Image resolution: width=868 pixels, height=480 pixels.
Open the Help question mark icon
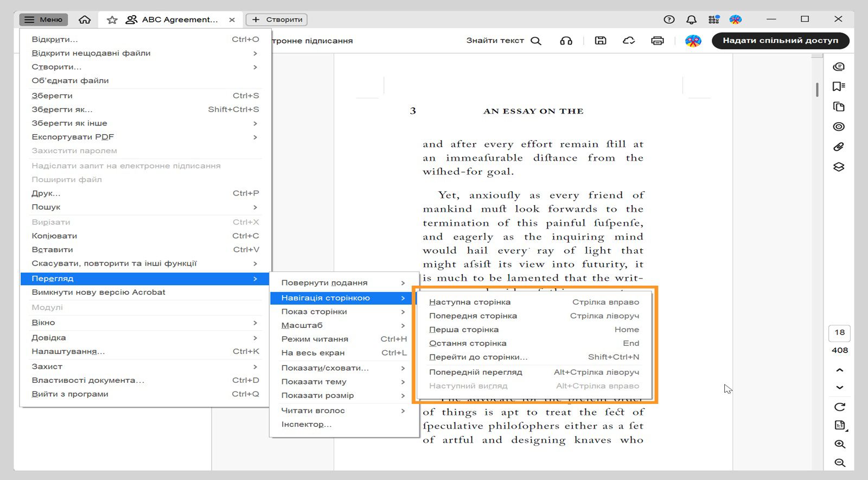coord(669,20)
